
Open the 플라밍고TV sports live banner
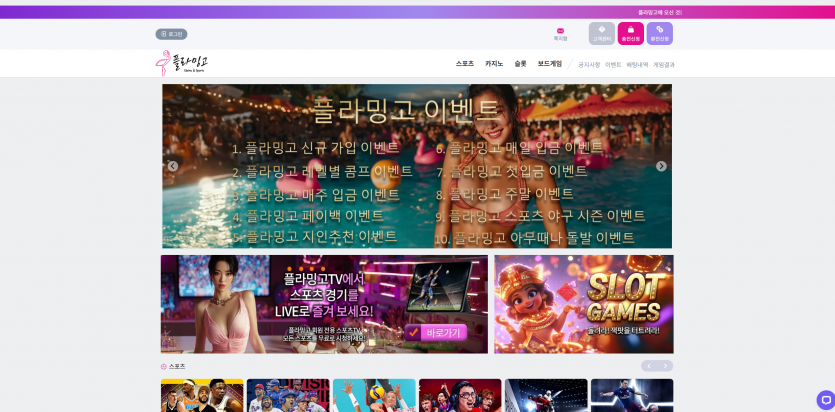coord(324,304)
